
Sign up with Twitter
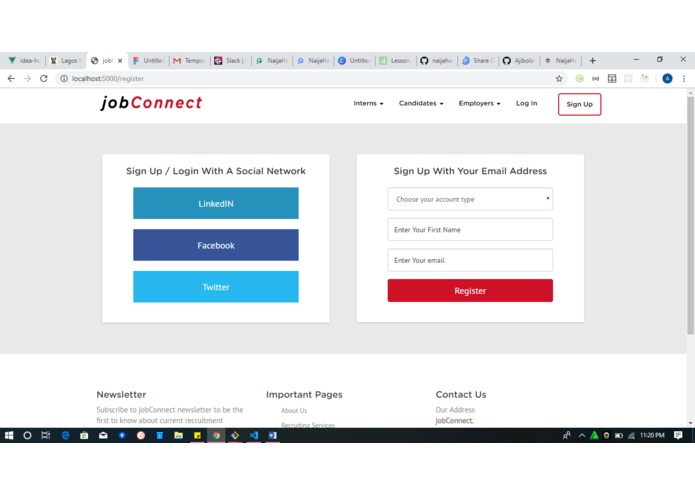tap(216, 287)
